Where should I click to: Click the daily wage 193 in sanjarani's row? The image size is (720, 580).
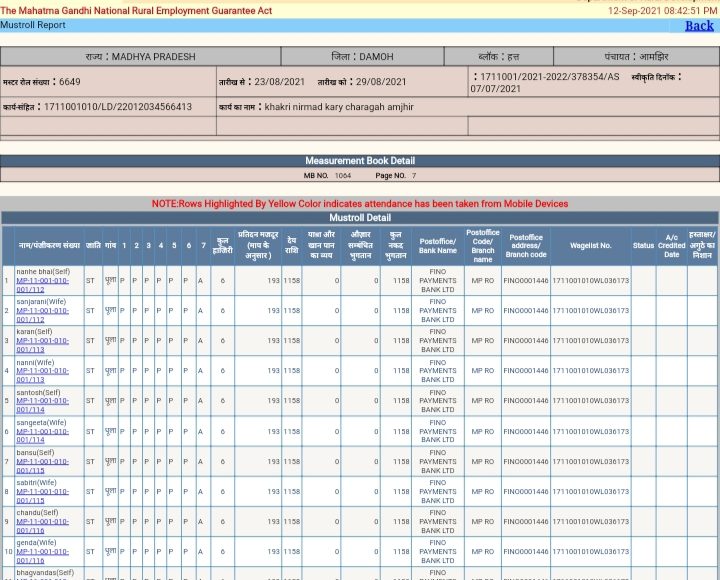[274, 310]
